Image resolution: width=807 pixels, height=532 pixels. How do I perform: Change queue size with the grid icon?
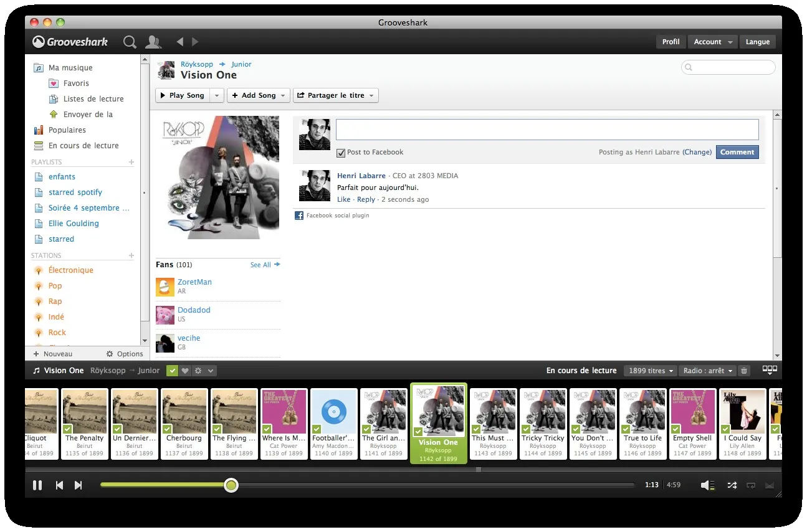click(770, 370)
